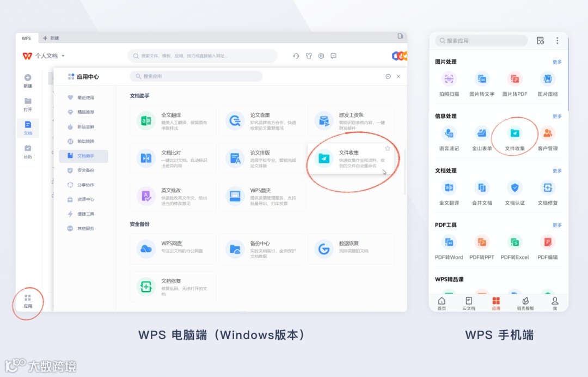
Task: Click the shirt skin icon
Action: click(309, 56)
